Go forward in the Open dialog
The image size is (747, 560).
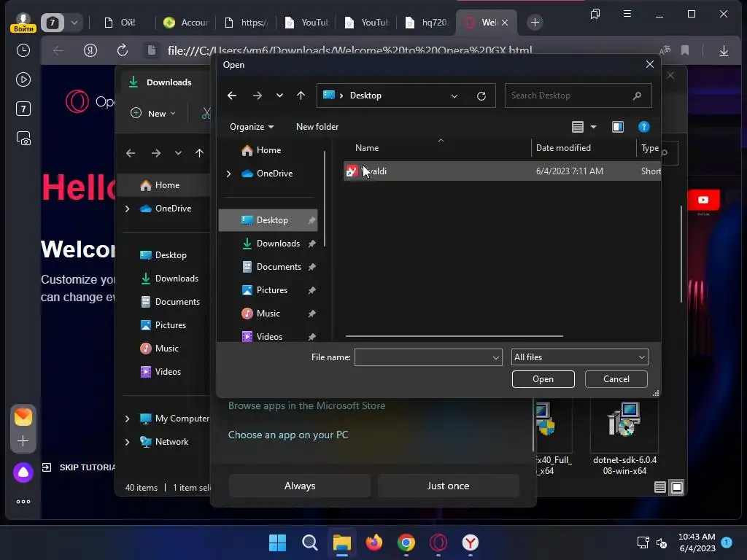[x=258, y=96]
